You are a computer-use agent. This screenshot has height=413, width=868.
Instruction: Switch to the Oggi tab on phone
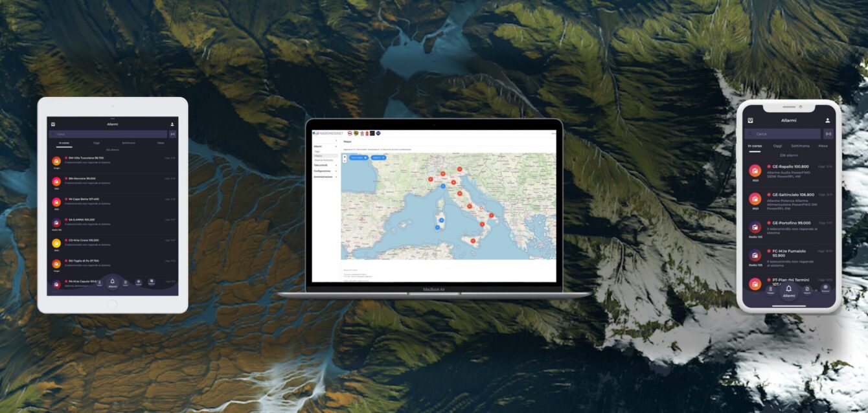(x=777, y=146)
